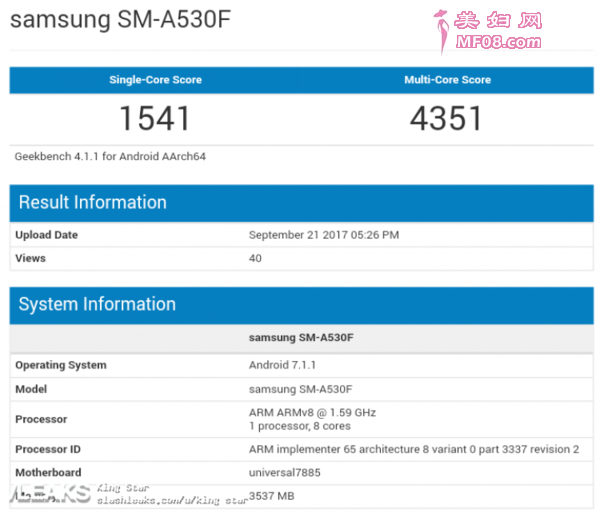Select the universal7885 motherboard value
The width and height of the screenshot is (600, 518).
pos(285,472)
